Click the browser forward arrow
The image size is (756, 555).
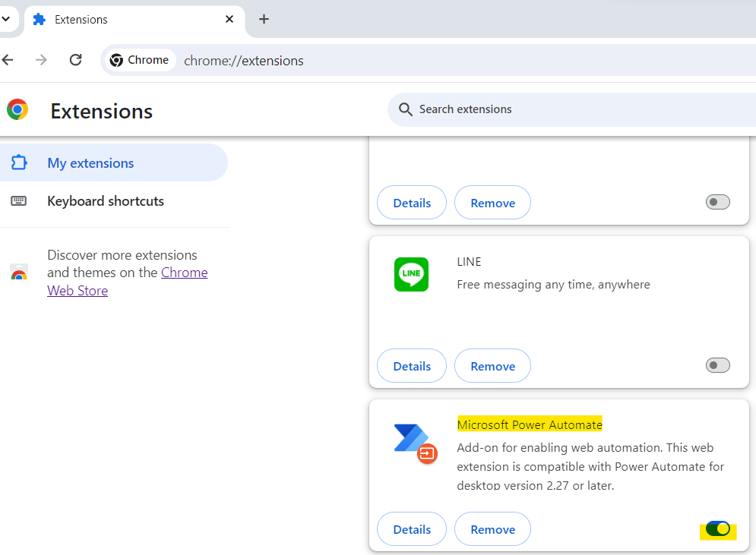pyautogui.click(x=42, y=60)
